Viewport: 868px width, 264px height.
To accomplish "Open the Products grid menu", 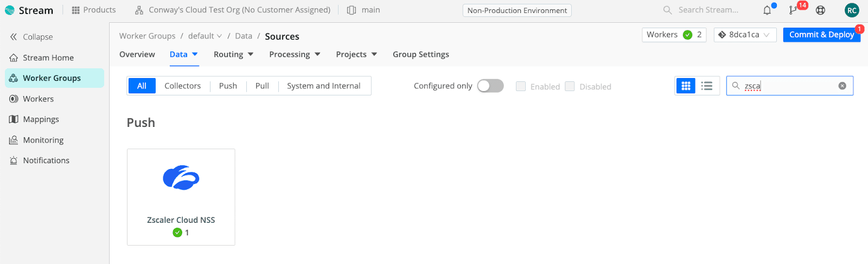I will 94,10.
